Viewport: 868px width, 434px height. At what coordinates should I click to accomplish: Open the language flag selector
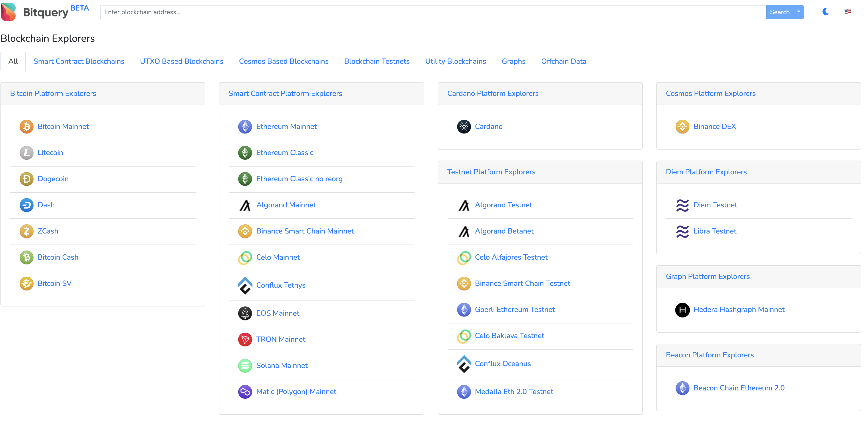tap(847, 12)
